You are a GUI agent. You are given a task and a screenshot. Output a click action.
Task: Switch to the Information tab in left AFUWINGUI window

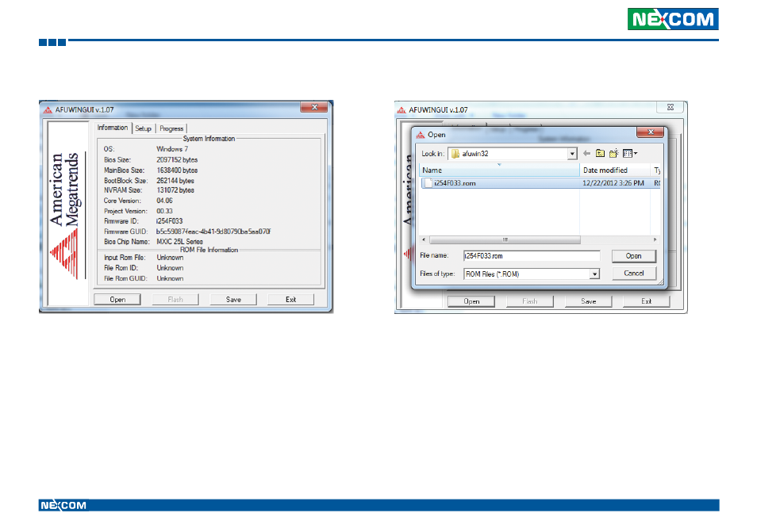(113, 128)
